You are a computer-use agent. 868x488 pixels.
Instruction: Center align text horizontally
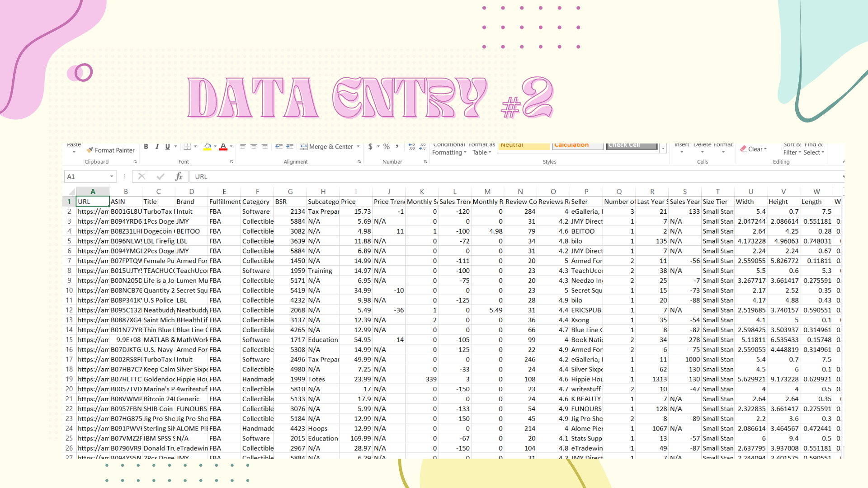[254, 146]
